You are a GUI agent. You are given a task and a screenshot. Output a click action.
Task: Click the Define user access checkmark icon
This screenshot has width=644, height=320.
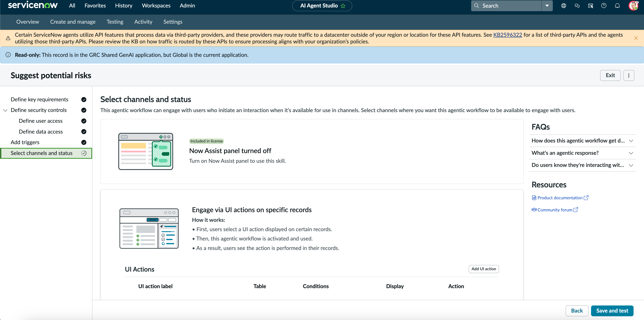tap(84, 121)
